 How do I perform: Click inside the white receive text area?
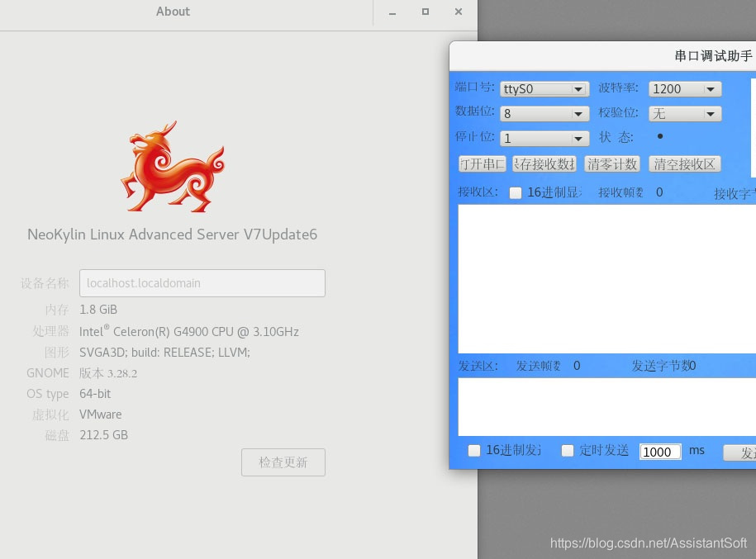pyautogui.click(x=607, y=279)
